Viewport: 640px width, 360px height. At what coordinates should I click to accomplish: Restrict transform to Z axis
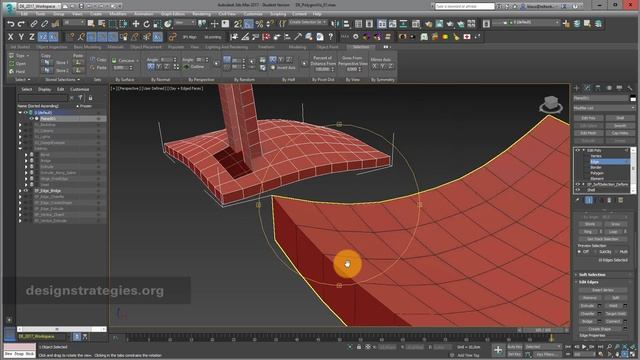click(x=32, y=37)
